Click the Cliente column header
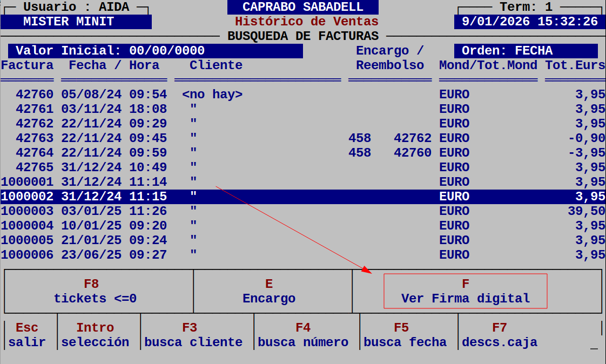 tap(215, 65)
